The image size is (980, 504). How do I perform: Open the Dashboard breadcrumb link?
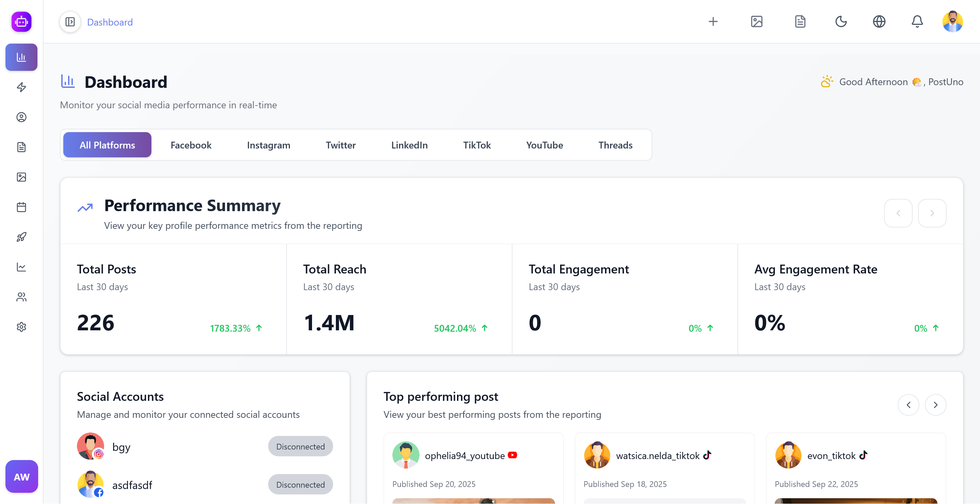point(110,22)
